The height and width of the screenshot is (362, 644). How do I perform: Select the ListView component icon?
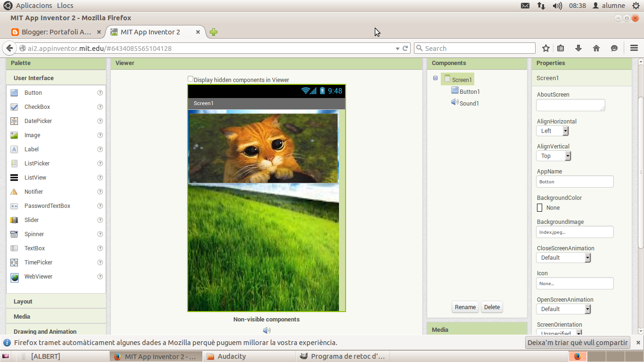[x=14, y=178]
